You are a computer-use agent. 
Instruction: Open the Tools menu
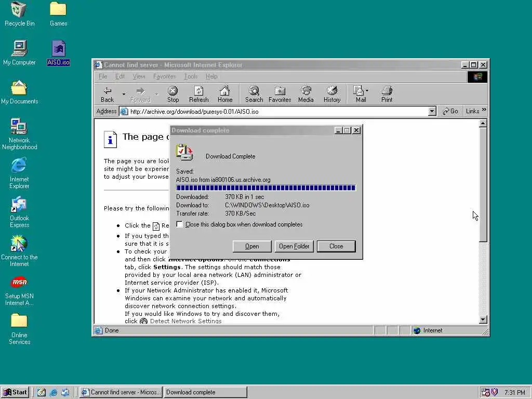(191, 76)
